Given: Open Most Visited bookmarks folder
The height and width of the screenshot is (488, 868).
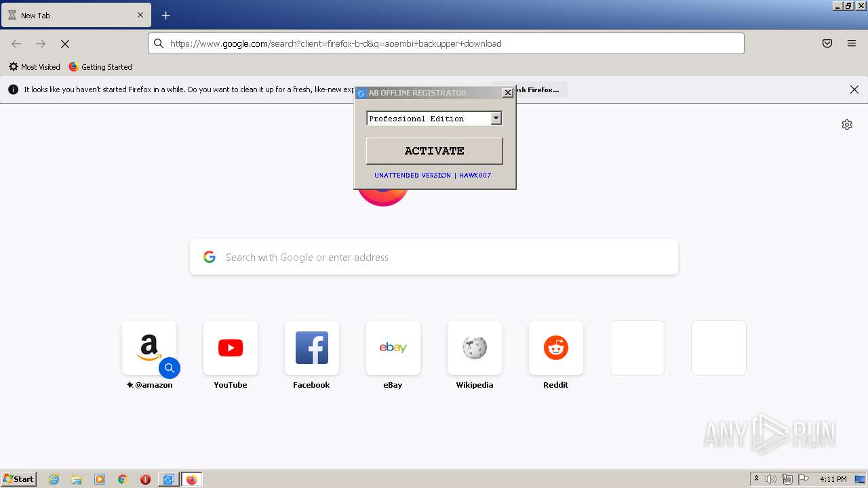Looking at the screenshot, I should (x=35, y=67).
